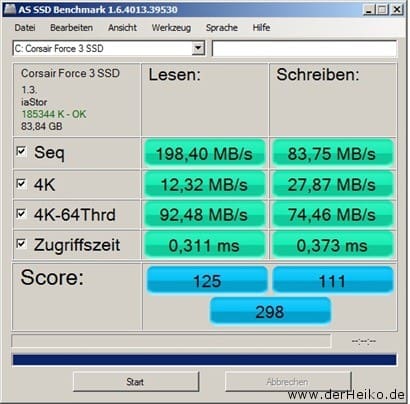This screenshot has width=410, height=404.
Task: Open the Hilfe menu
Action: point(261,28)
